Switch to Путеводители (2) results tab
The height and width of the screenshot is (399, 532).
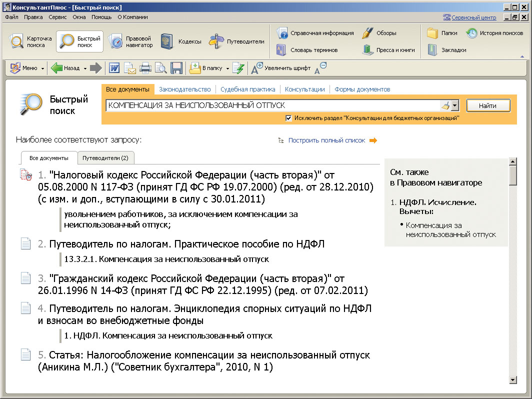tap(105, 158)
